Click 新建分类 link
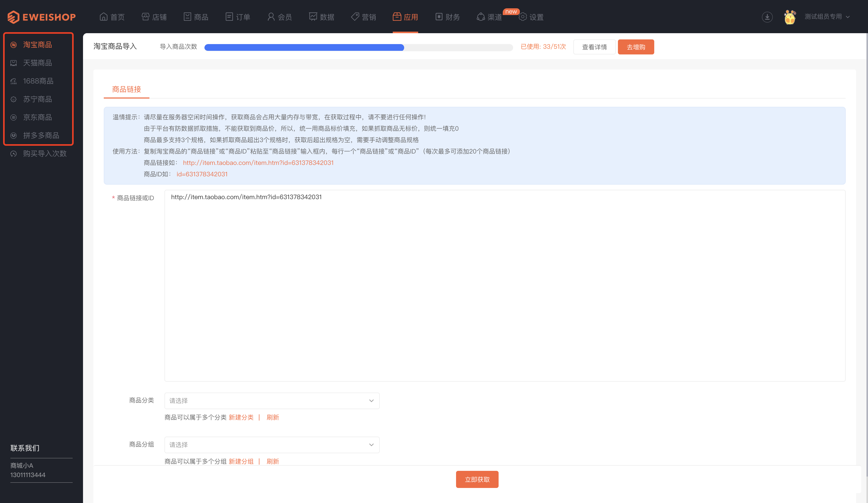Image resolution: width=868 pixels, height=503 pixels. (241, 417)
